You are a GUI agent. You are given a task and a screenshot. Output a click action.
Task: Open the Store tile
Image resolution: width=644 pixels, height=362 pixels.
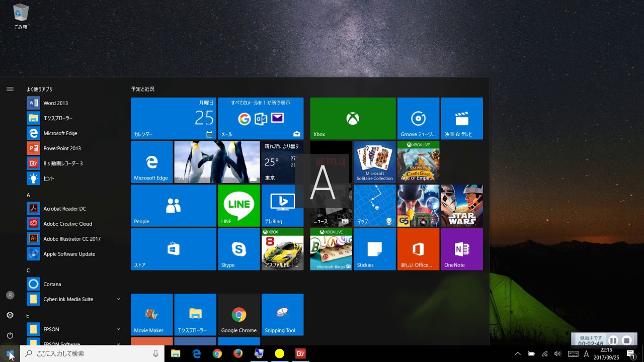tap(174, 249)
